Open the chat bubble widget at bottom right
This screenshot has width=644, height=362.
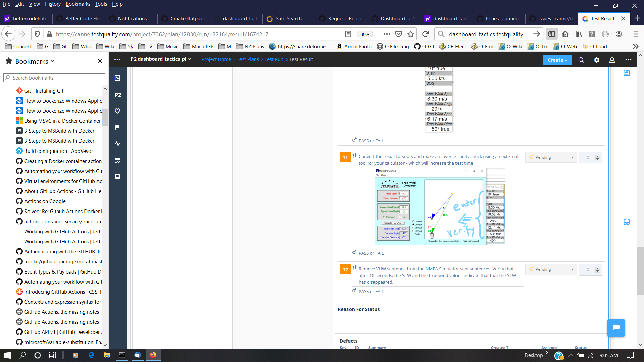pyautogui.click(x=616, y=328)
